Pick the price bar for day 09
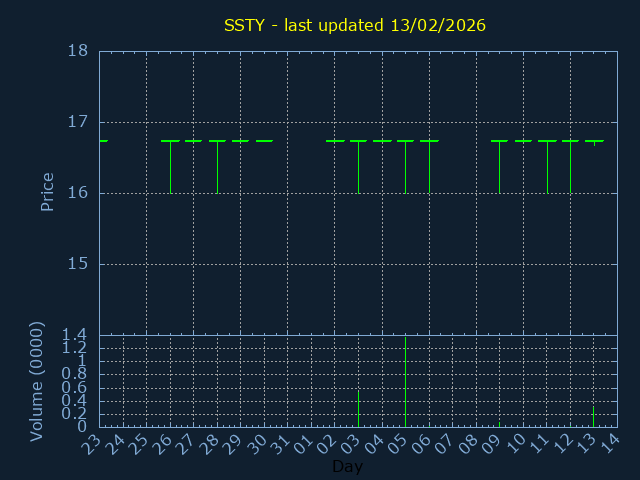640x480 pixels. (x=499, y=166)
